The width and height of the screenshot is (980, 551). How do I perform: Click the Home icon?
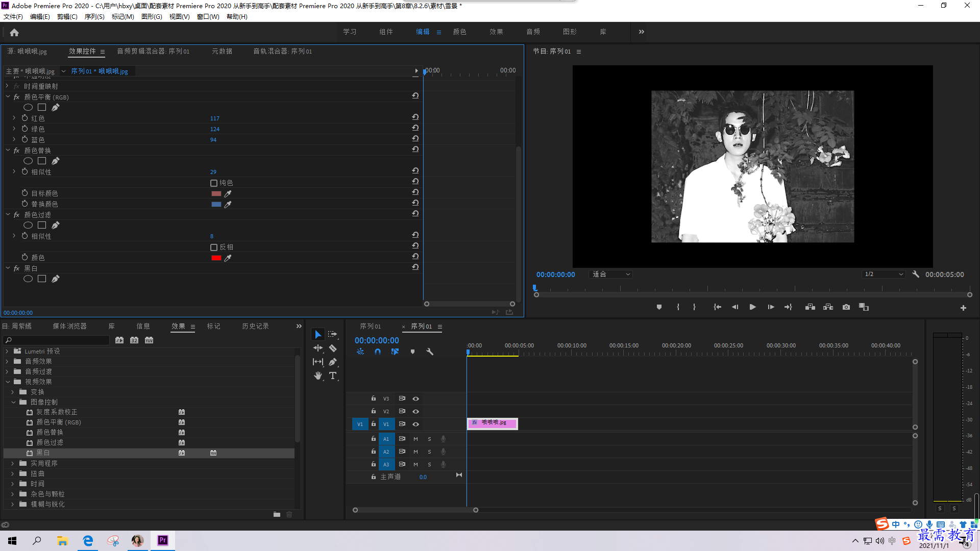click(x=14, y=32)
